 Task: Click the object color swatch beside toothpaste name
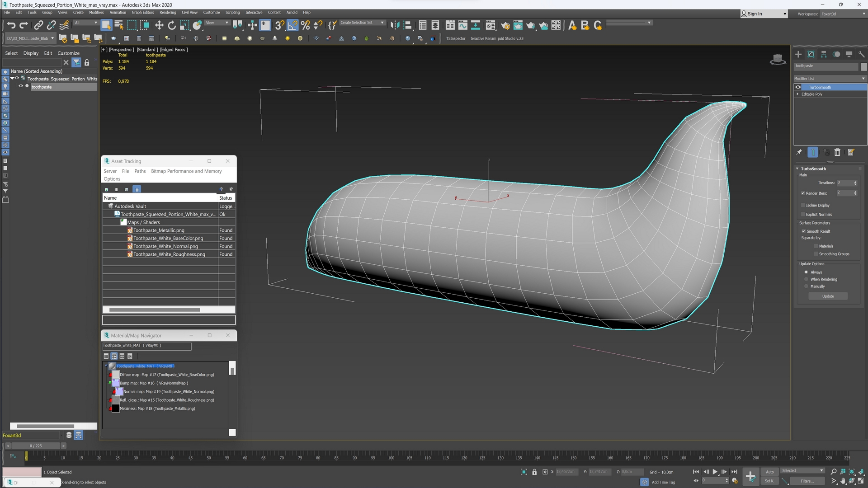(863, 66)
